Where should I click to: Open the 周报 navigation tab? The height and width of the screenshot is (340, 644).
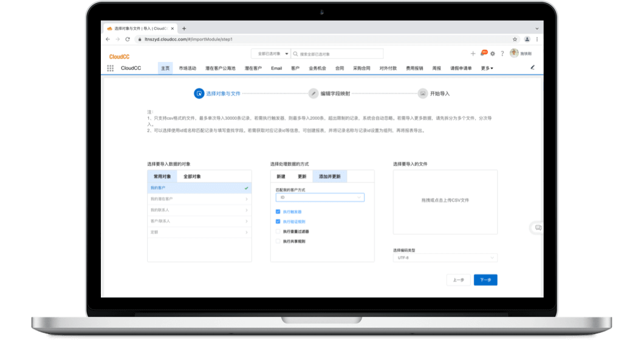[x=437, y=68]
